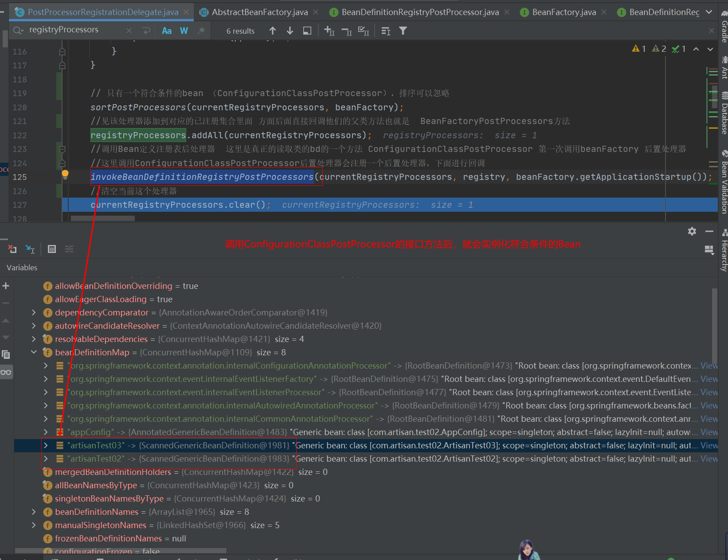Expand manualSingletonNames variable node
Image resolution: width=728 pixels, height=560 pixels.
[x=34, y=525]
